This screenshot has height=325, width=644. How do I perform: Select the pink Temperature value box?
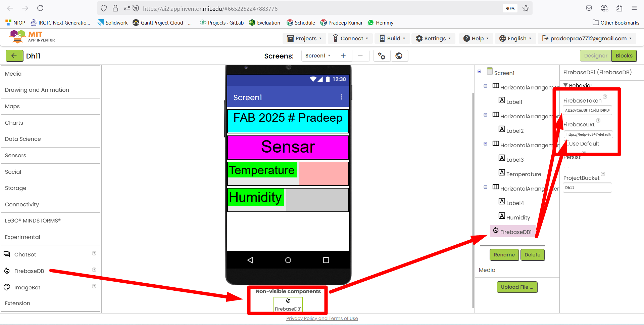point(324,174)
